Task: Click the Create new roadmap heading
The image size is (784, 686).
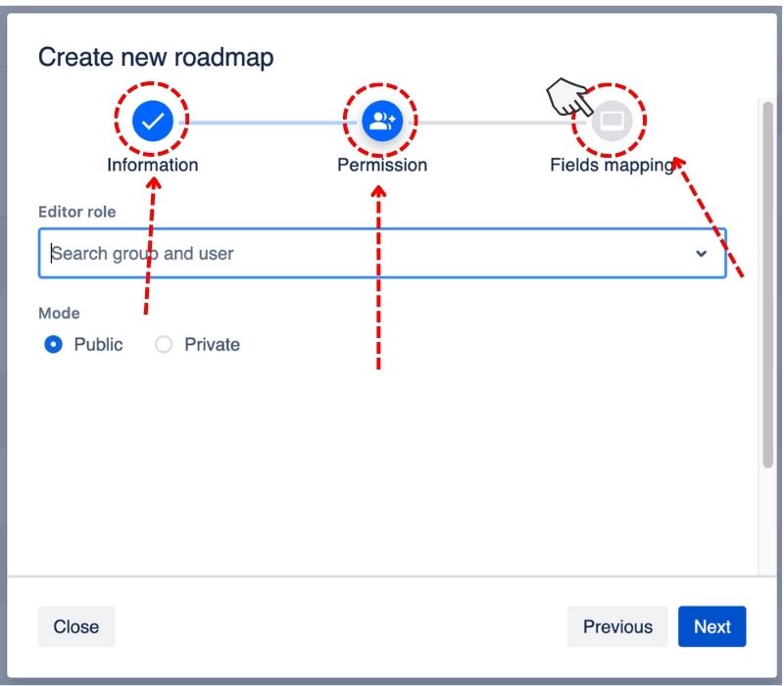Action: tap(156, 57)
